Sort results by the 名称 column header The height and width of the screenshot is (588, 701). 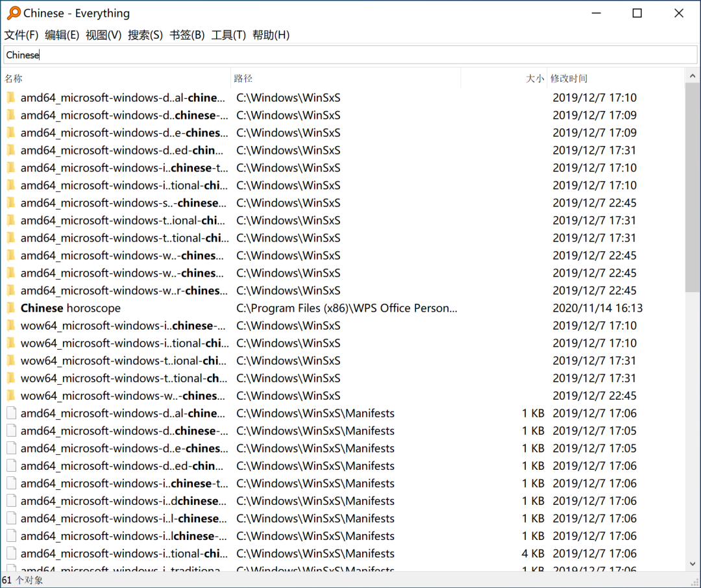pos(116,79)
